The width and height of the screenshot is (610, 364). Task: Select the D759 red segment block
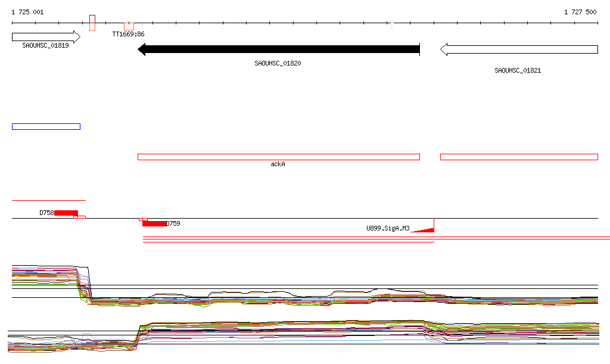(x=154, y=223)
